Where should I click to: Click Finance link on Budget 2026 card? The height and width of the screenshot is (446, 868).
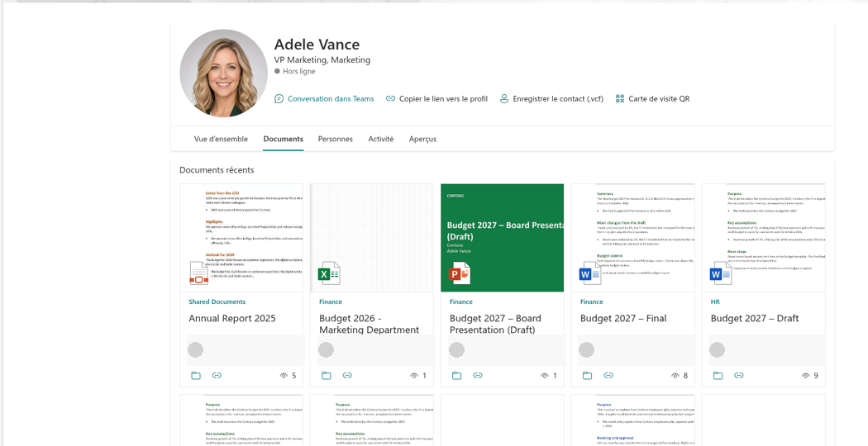(331, 301)
